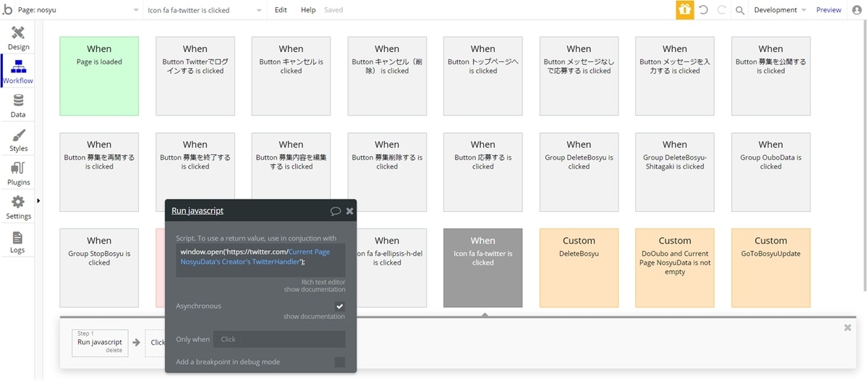Viewport: 868px width, 381px height.
Task: Select Button 募集内容を編集する event
Action: point(291,172)
